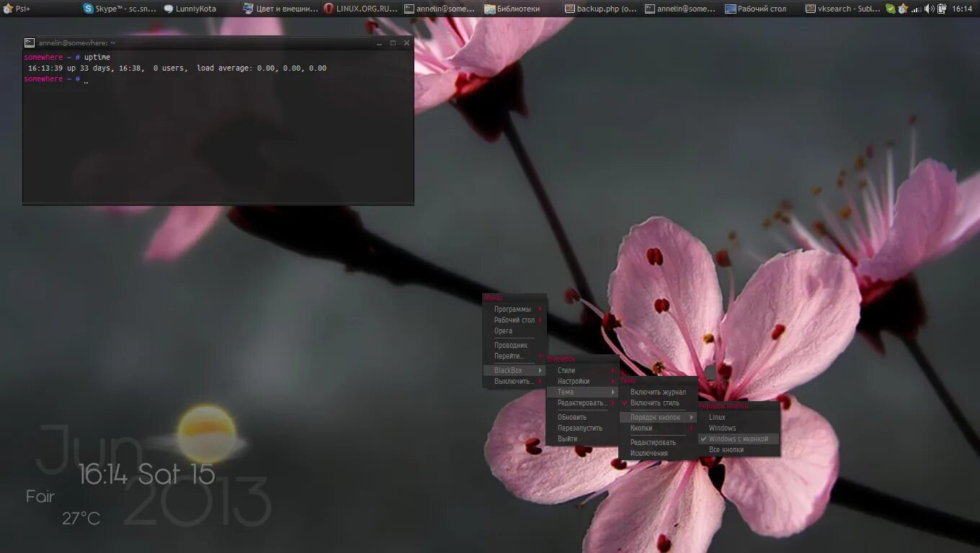
Task: Choose Обновить in the BlackBox submenu
Action: point(582,418)
